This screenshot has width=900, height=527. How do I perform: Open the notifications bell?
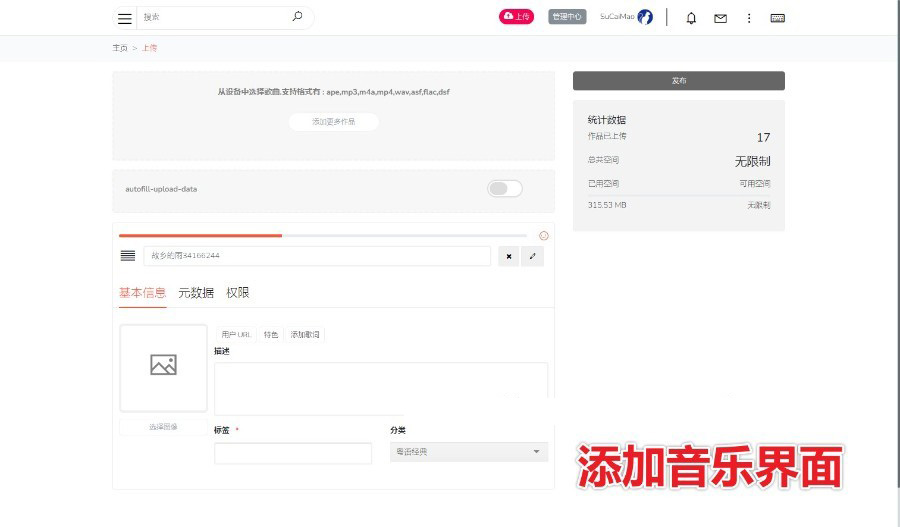[x=691, y=18]
